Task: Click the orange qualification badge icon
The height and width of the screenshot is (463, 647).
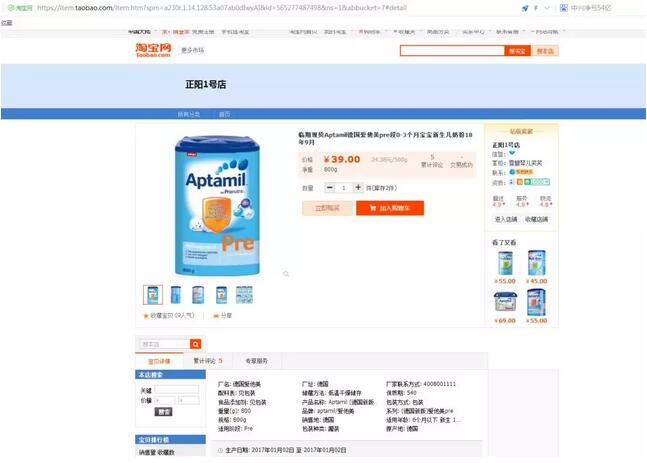Action: tap(520, 182)
